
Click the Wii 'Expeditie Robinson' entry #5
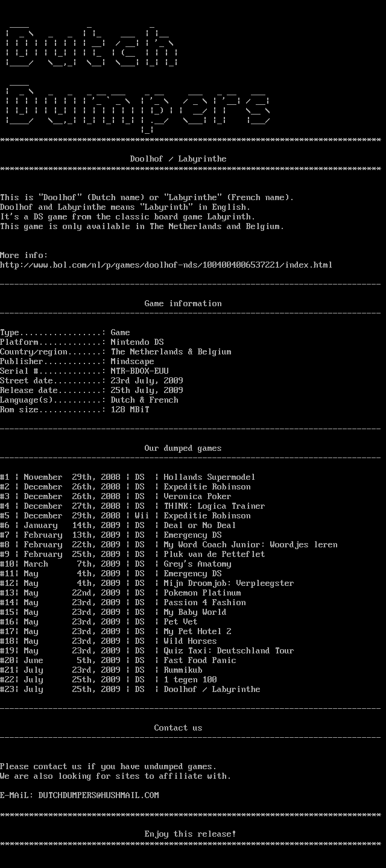[x=207, y=516]
